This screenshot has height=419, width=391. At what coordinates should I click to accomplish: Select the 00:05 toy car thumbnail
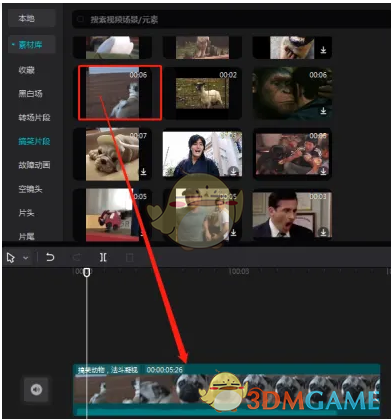112,215
